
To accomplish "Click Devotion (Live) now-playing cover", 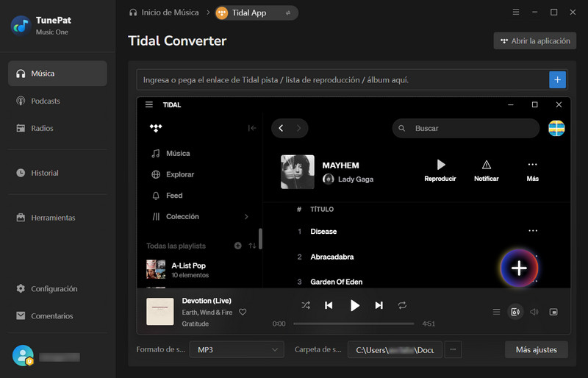I will (160, 312).
